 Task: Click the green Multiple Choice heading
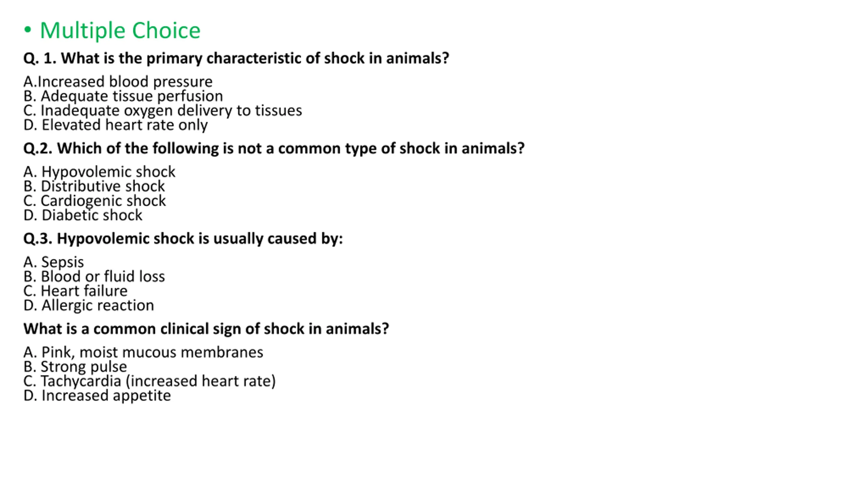[120, 30]
